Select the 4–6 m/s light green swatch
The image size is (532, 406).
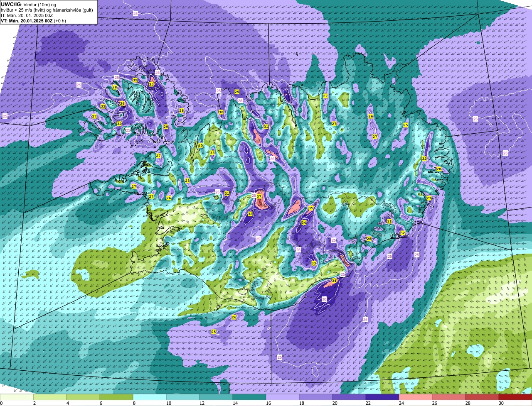[x=83, y=397]
